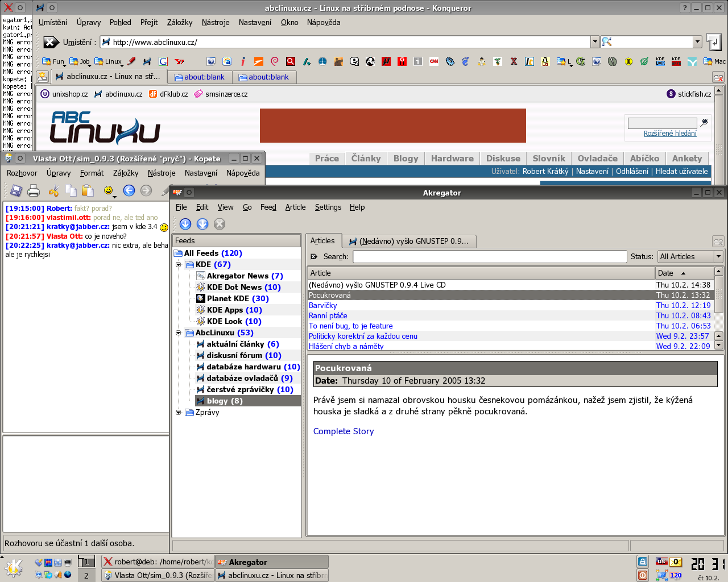Screen dimensions: 728x582
Task: Click the Debian swirl bookmark icon
Action: pyautogui.click(x=275, y=61)
